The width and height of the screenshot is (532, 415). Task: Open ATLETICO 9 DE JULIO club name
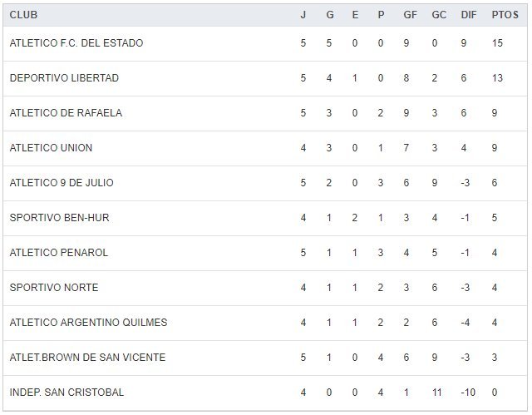[62, 183]
